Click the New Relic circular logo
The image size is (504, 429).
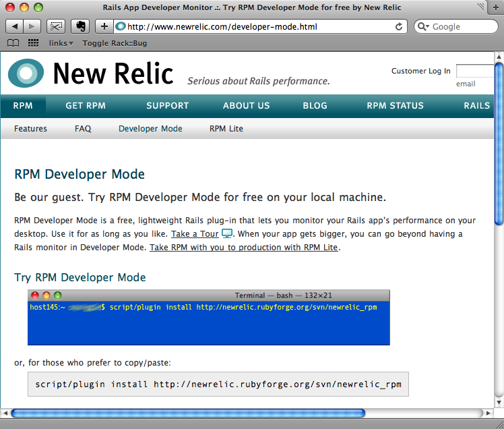point(26,73)
